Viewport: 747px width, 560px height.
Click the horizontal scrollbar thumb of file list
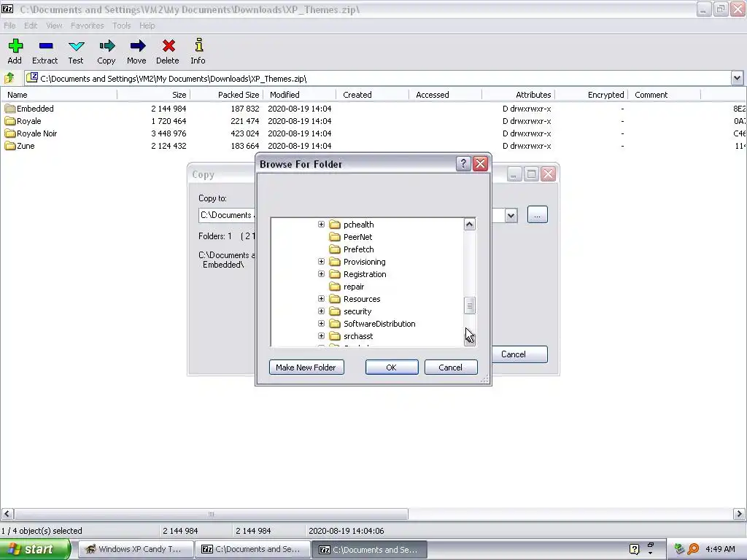(x=211, y=514)
